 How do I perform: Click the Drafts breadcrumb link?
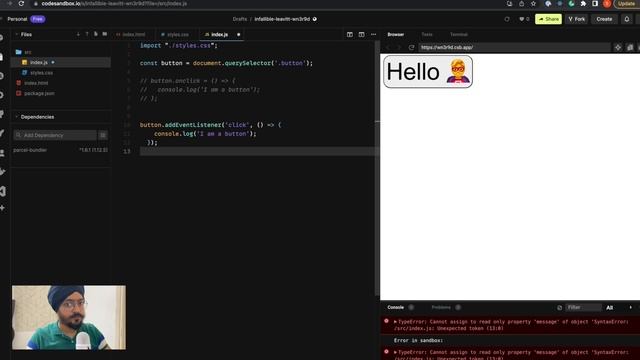click(x=240, y=19)
